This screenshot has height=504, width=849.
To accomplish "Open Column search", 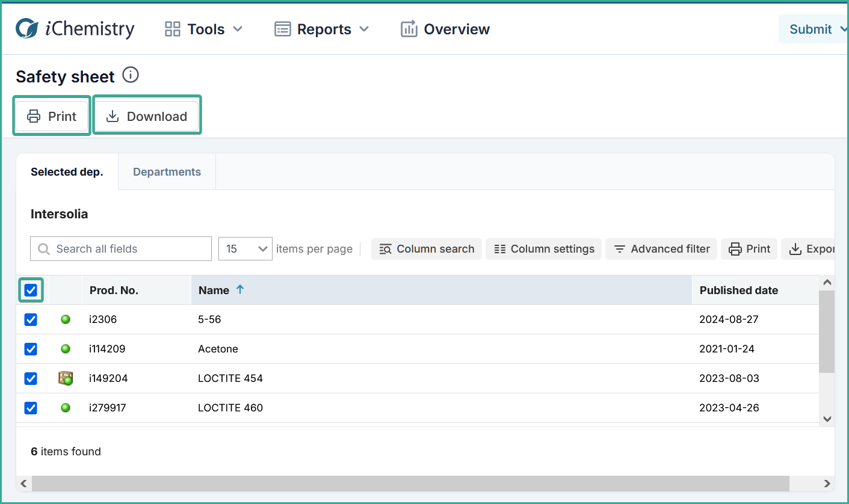I will [x=427, y=249].
